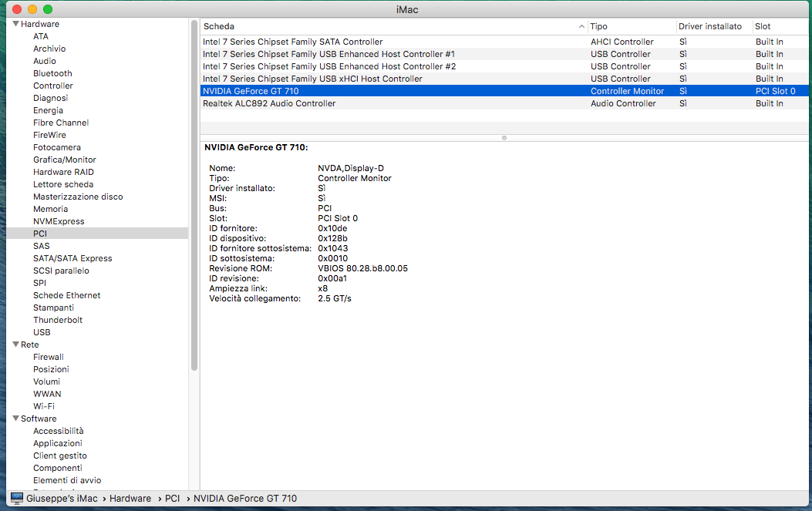Open Grafica/Monitor in the sidebar
Screen dimensions: 812x511
pos(65,160)
